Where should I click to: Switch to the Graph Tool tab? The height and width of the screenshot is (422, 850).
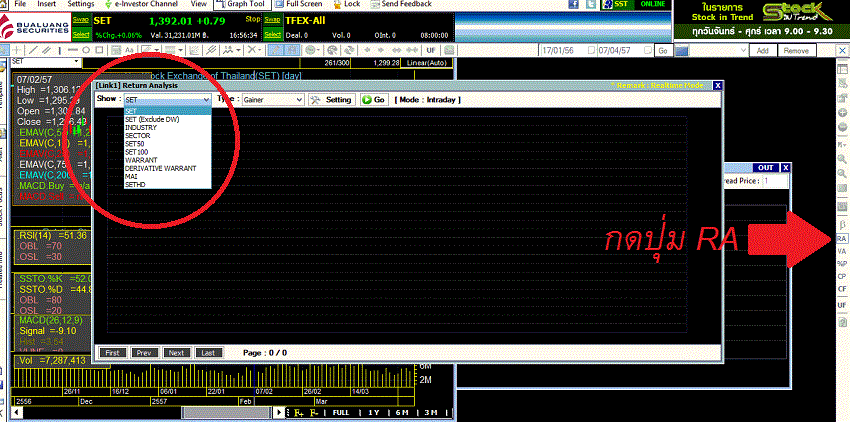[241, 4]
